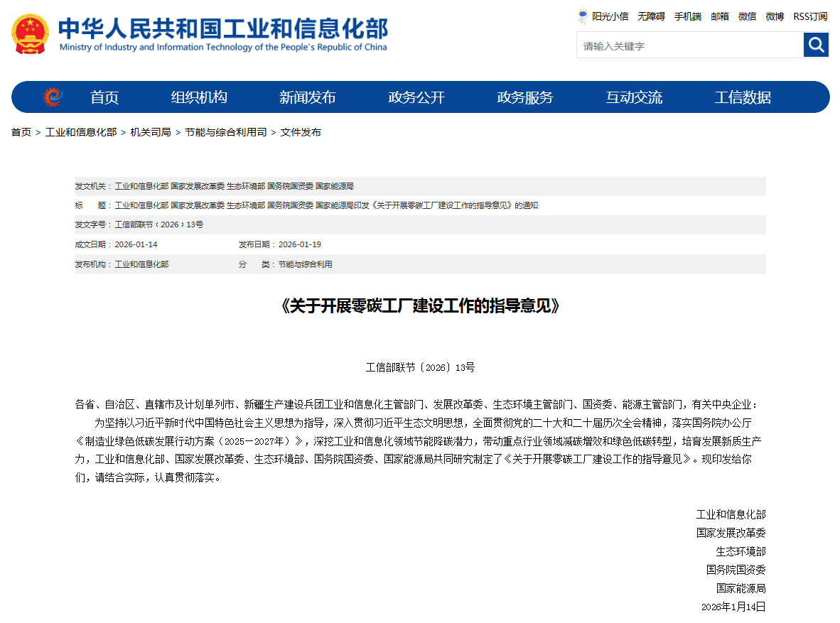Click the 工业和信息化部 breadcrumb link
The height and width of the screenshot is (623, 840).
[81, 131]
